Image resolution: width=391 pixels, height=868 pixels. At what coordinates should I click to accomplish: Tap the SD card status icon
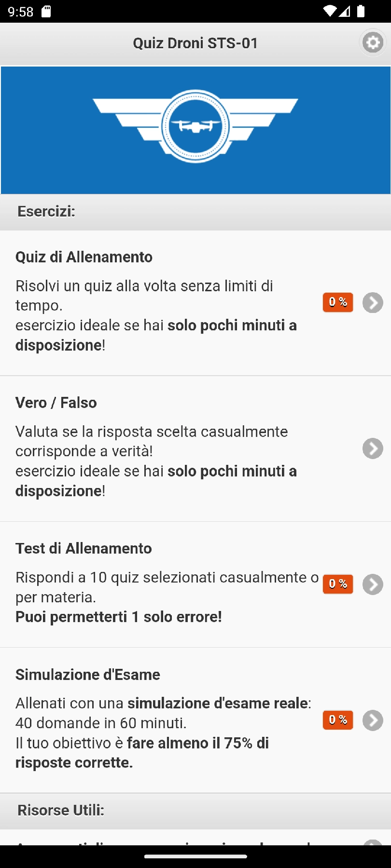click(46, 12)
